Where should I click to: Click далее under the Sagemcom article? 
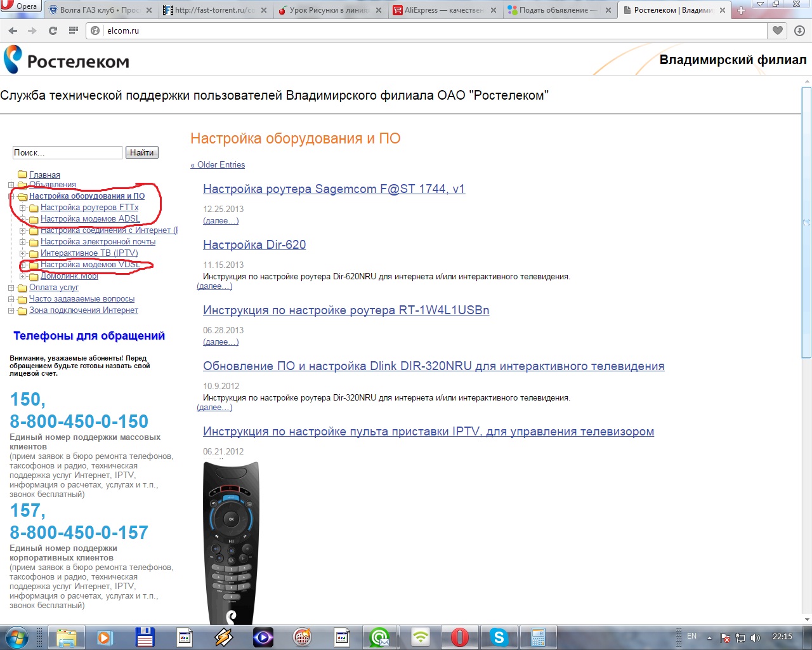coord(221,221)
